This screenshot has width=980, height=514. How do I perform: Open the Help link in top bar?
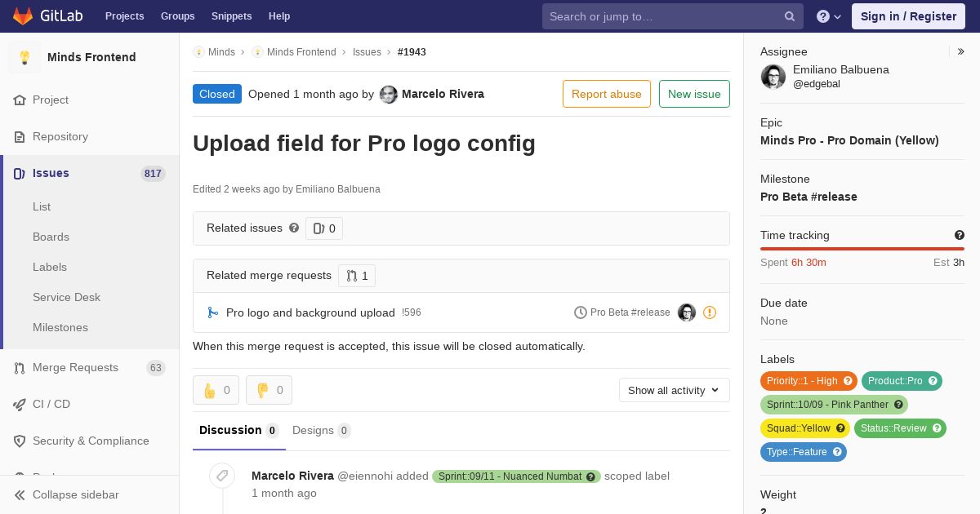pyautogui.click(x=279, y=16)
